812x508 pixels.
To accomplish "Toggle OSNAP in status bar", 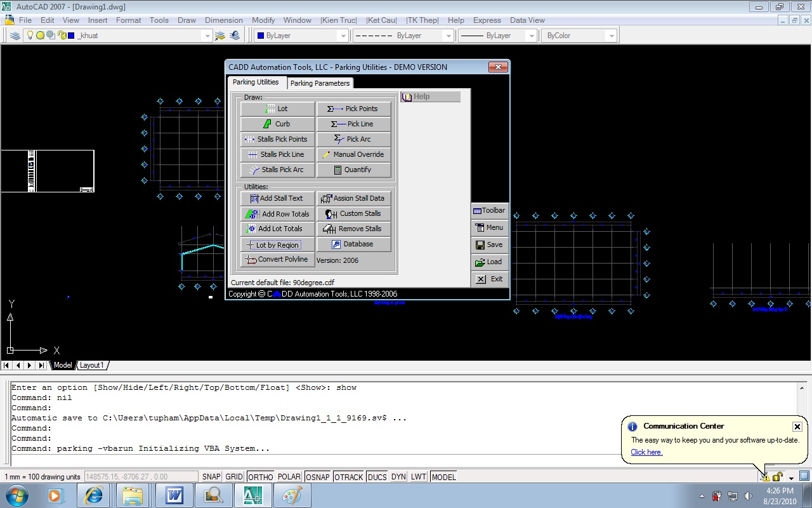I will coord(318,477).
